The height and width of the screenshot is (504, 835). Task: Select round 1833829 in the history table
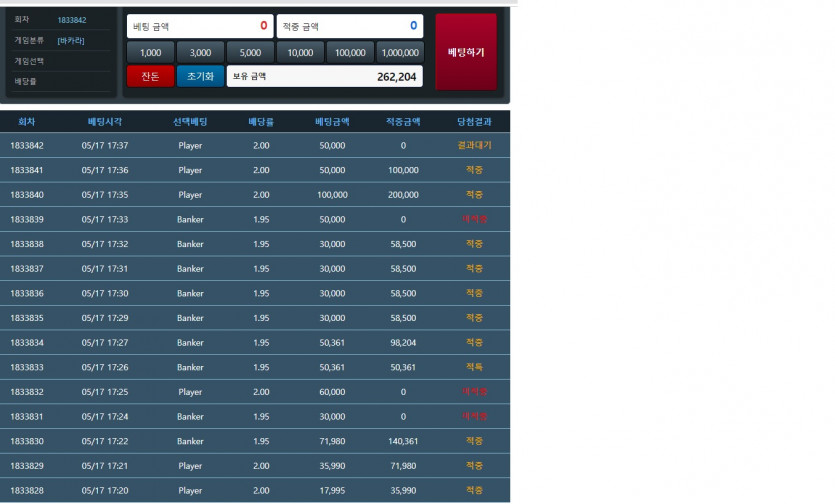tap(255, 466)
